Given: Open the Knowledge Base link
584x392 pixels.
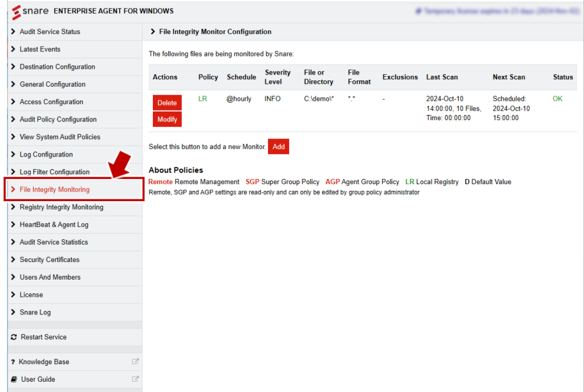Looking at the screenshot, I should coord(75,362).
